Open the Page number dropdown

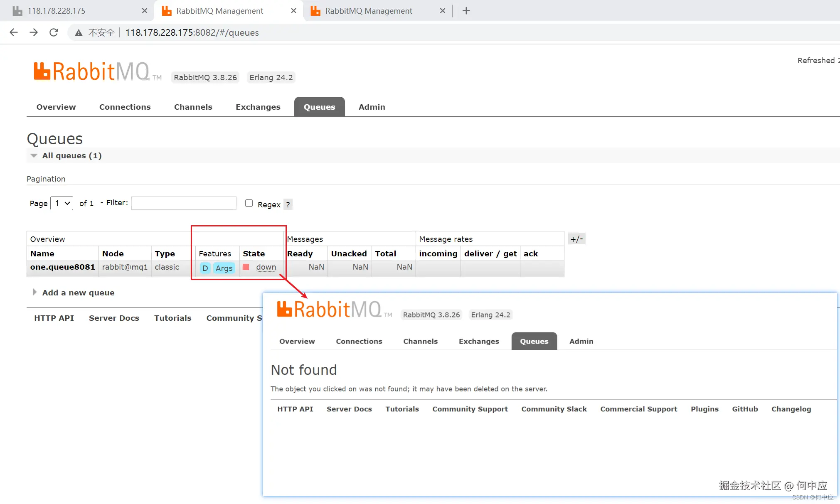[x=62, y=203]
